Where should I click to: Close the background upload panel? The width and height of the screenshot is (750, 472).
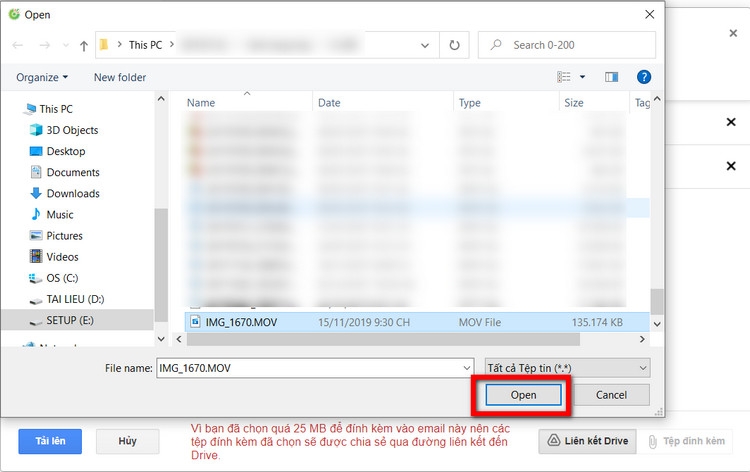pos(733,33)
